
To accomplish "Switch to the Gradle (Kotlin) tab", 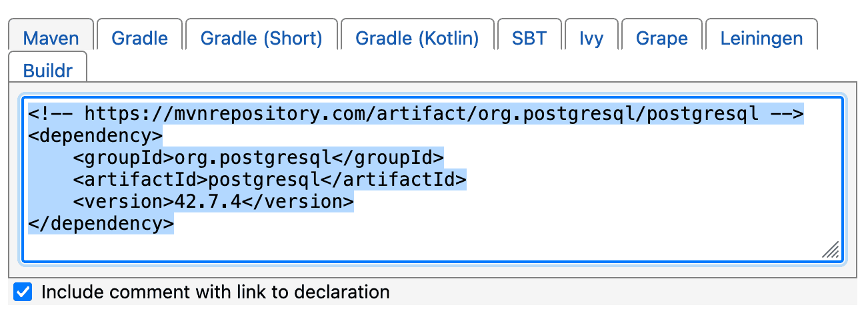I will click(x=417, y=38).
